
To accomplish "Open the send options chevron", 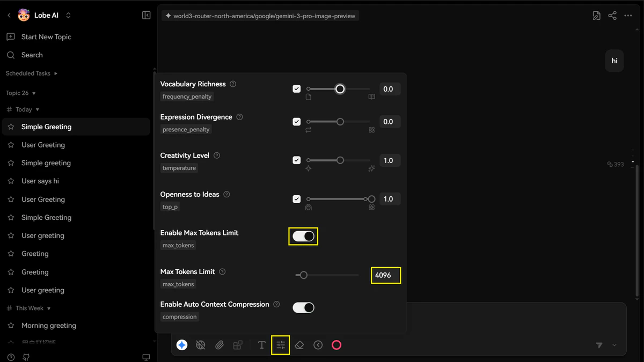I will coord(614,345).
